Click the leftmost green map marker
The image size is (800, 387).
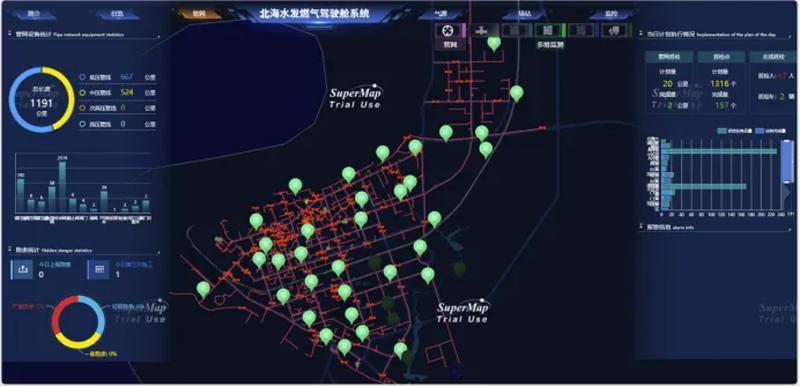(x=204, y=290)
